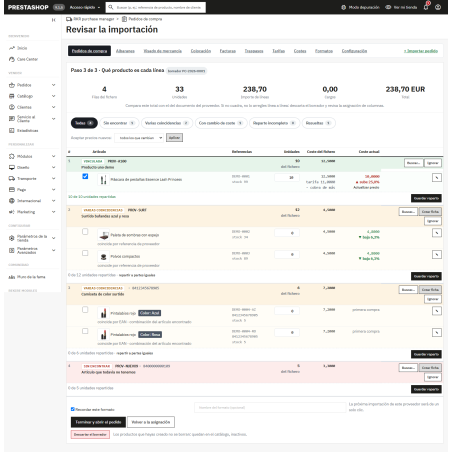The image size is (452, 452).
Task: Click Terminar y abrir el pedido button
Action: 98,422
